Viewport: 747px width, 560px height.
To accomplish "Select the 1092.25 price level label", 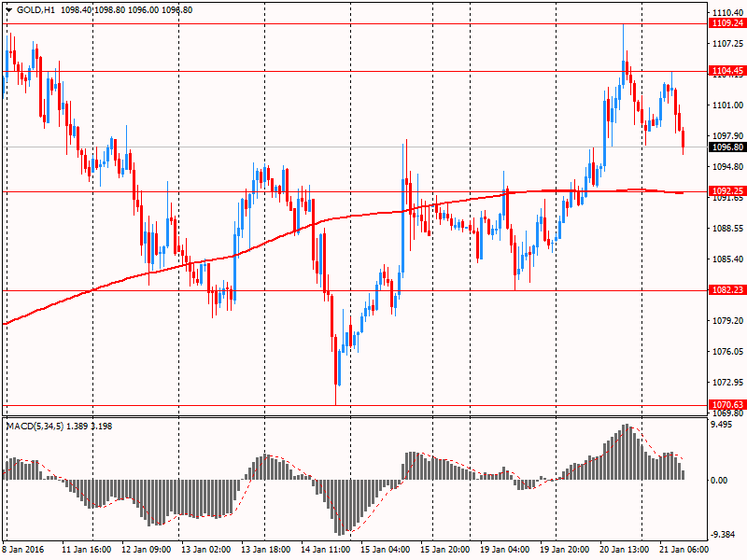I will click(x=727, y=191).
